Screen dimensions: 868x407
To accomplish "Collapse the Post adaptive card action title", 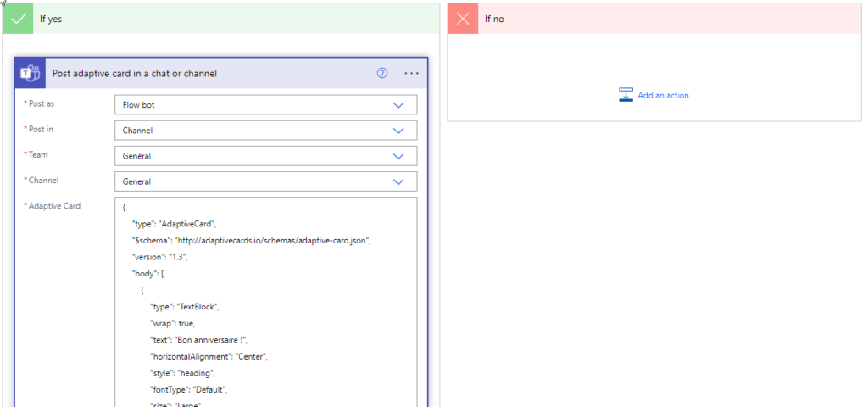I will (136, 74).
